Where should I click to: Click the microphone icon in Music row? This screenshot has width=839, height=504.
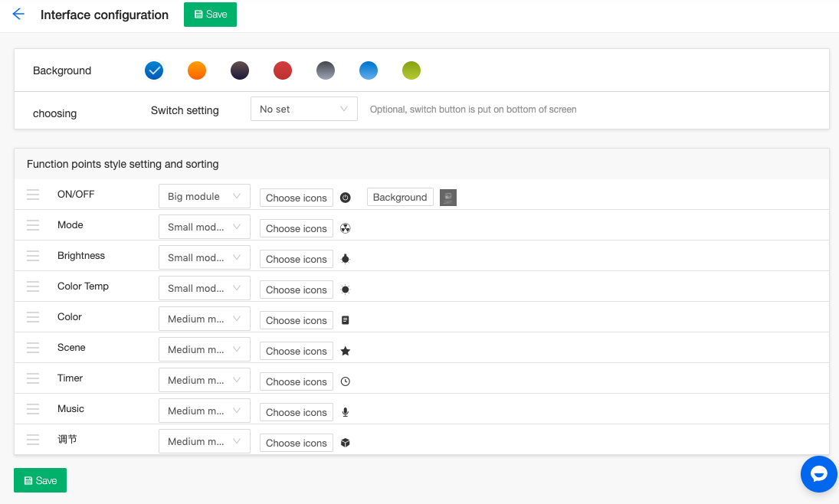pyautogui.click(x=346, y=412)
